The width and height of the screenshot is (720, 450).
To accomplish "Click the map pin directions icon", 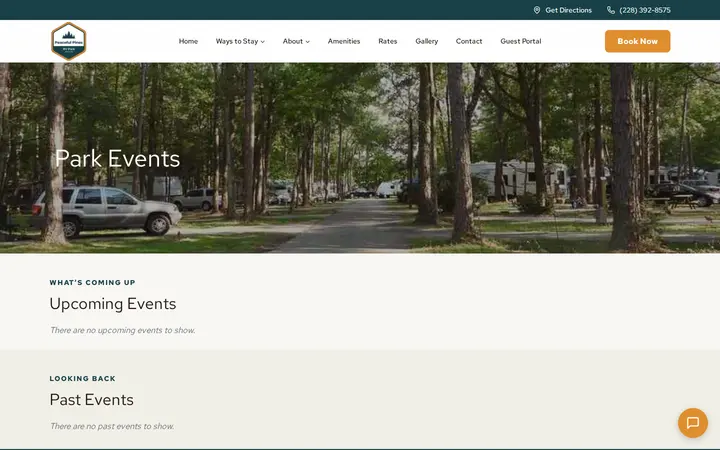I will (536, 10).
